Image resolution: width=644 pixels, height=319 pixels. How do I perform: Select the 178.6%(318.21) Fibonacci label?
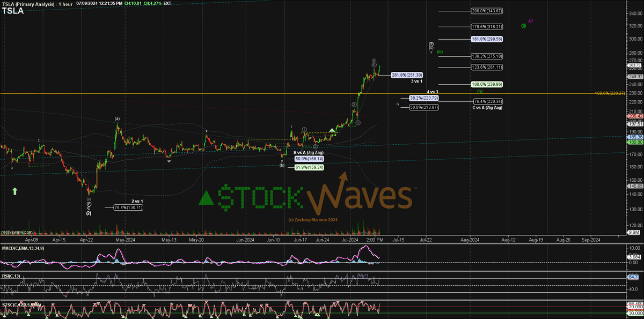(x=487, y=26)
